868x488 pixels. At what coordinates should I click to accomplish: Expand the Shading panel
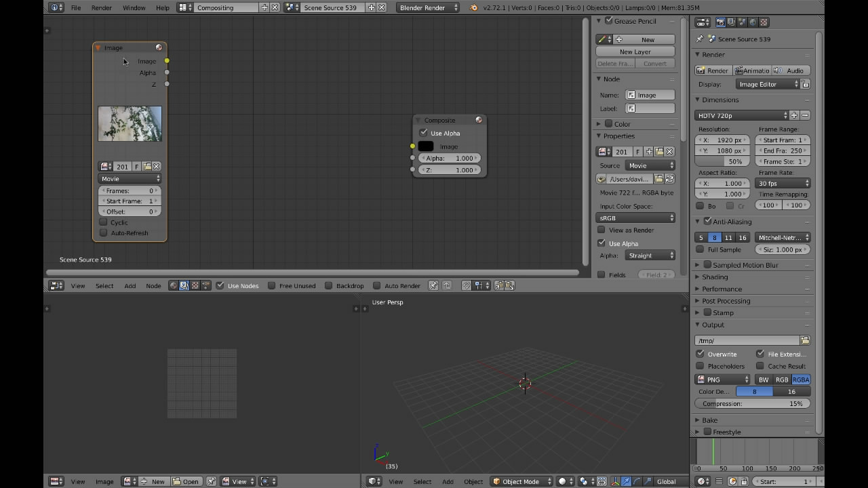715,277
